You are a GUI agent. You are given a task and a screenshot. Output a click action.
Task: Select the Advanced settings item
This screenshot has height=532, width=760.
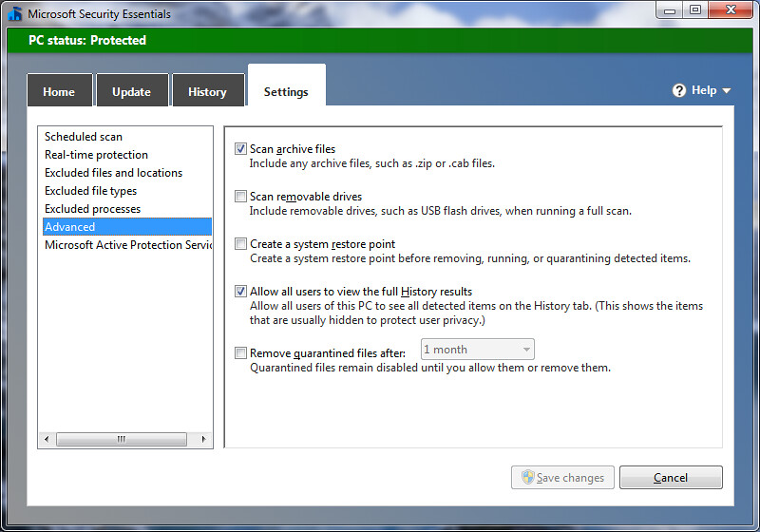point(127,227)
